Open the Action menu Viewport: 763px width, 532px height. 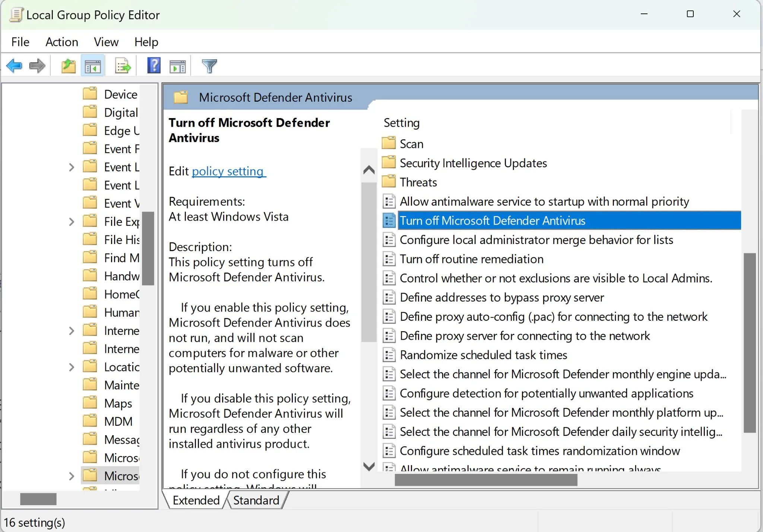click(61, 42)
